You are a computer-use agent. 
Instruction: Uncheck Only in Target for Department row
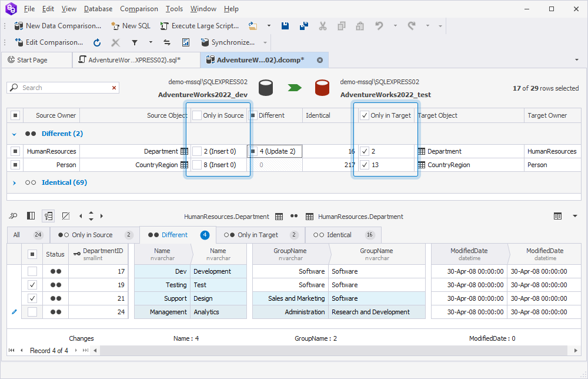(x=365, y=151)
